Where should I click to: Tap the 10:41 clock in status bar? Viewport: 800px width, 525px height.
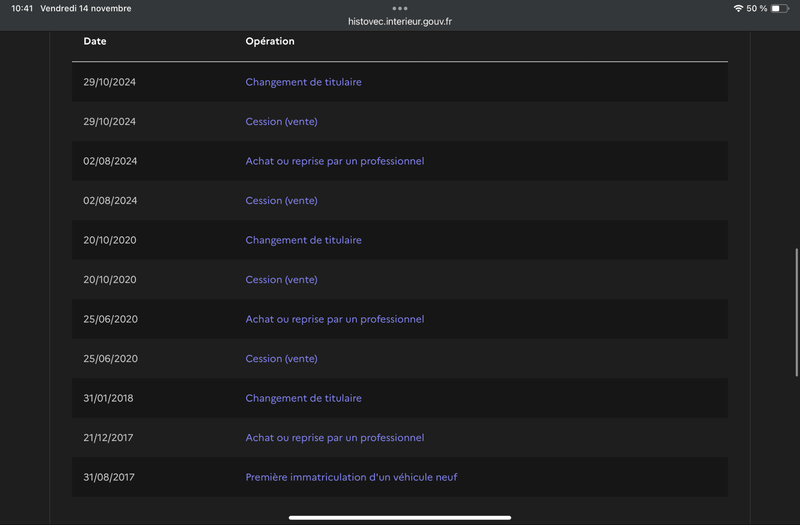[x=22, y=8]
